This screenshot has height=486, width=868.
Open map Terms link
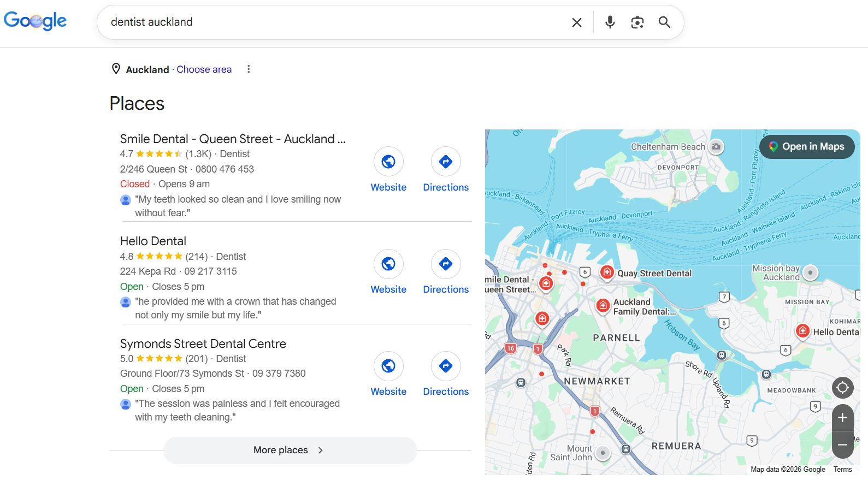click(842, 470)
